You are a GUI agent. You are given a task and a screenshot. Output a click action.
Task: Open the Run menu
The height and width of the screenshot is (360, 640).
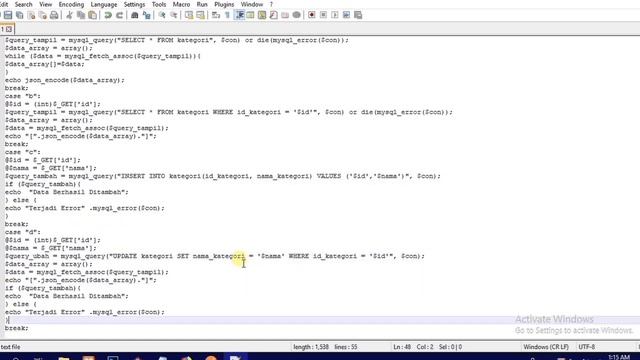202,4
